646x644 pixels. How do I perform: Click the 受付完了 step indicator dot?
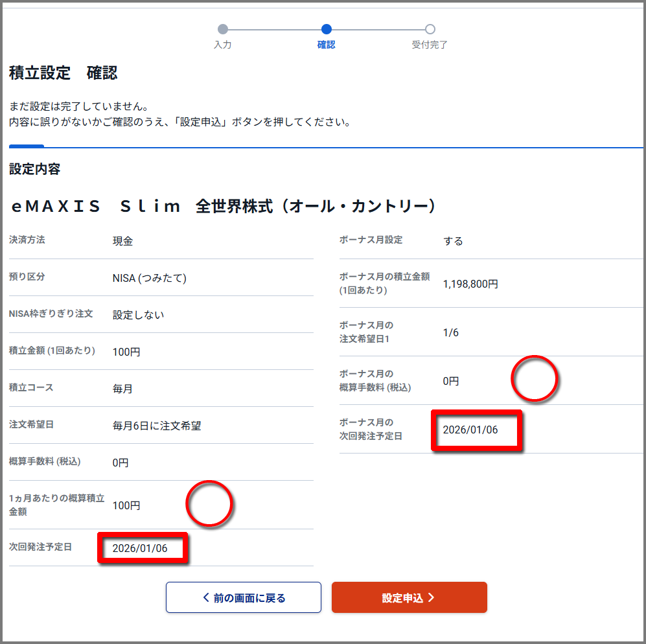(x=430, y=29)
